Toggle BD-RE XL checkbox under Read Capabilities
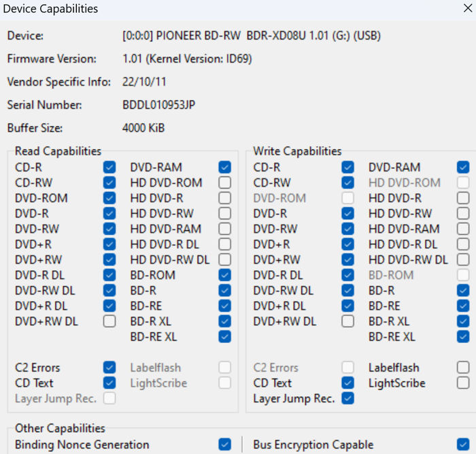Image resolution: width=476 pixels, height=454 pixels. click(224, 337)
